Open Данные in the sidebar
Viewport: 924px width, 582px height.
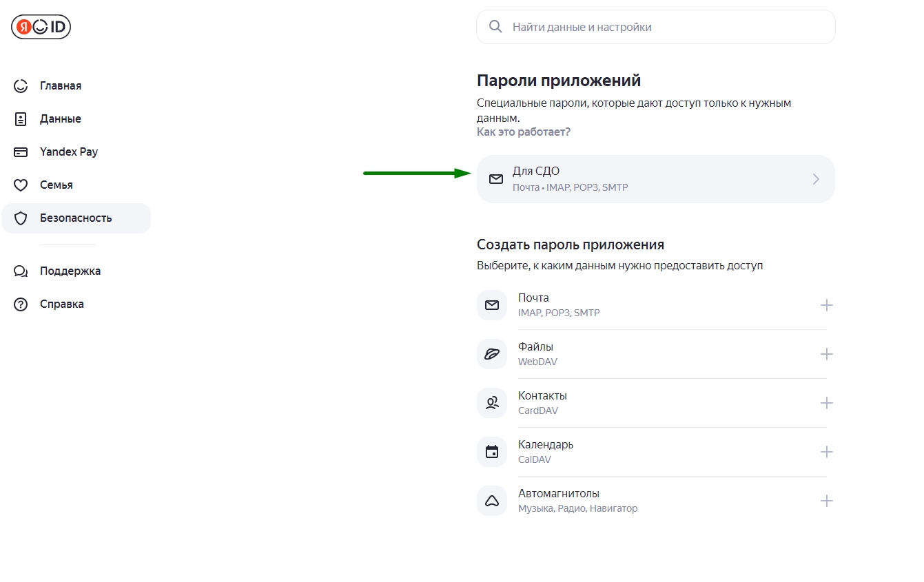coord(76,119)
